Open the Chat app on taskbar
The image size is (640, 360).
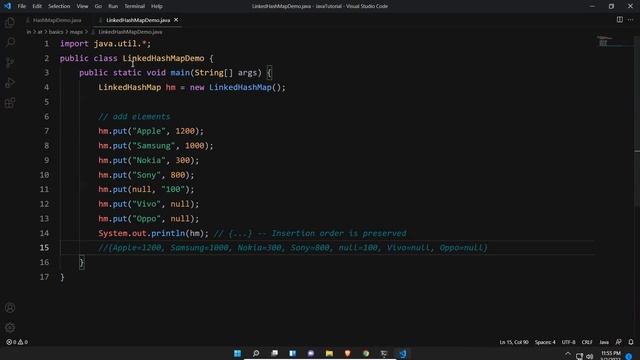point(311,353)
